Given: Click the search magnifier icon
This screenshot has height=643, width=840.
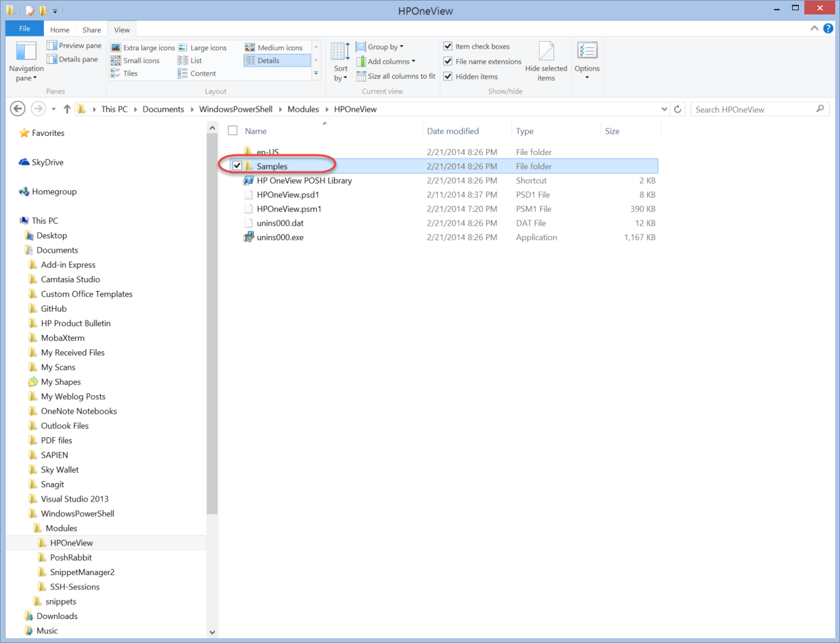Looking at the screenshot, I should coord(820,109).
